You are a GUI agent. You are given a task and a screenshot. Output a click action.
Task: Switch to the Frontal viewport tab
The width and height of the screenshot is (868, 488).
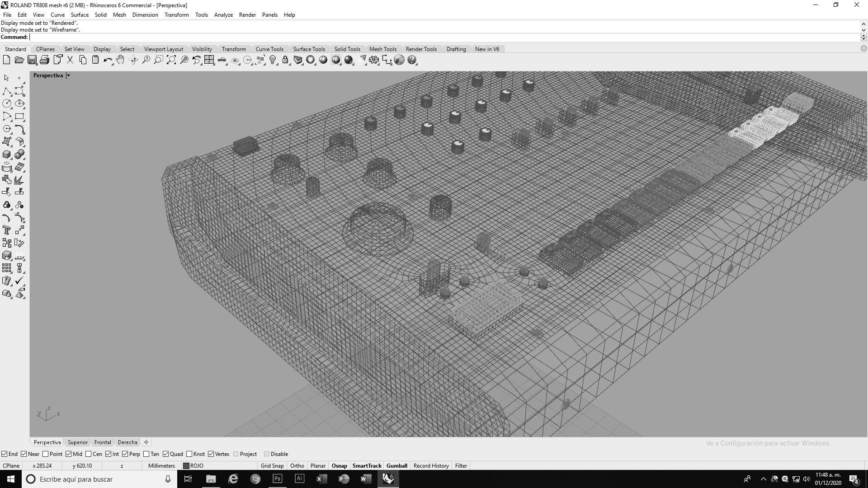103,442
